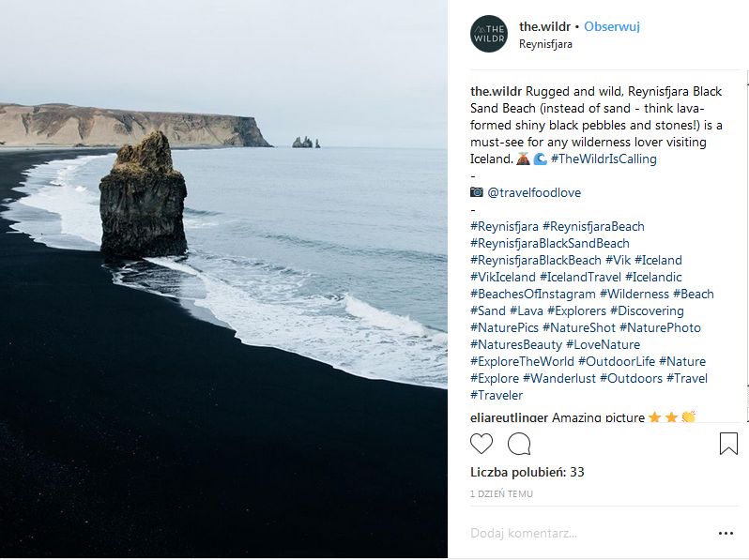This screenshot has height=560, width=749.
Task: Follow account via Obserwuj link
Action: (x=612, y=26)
